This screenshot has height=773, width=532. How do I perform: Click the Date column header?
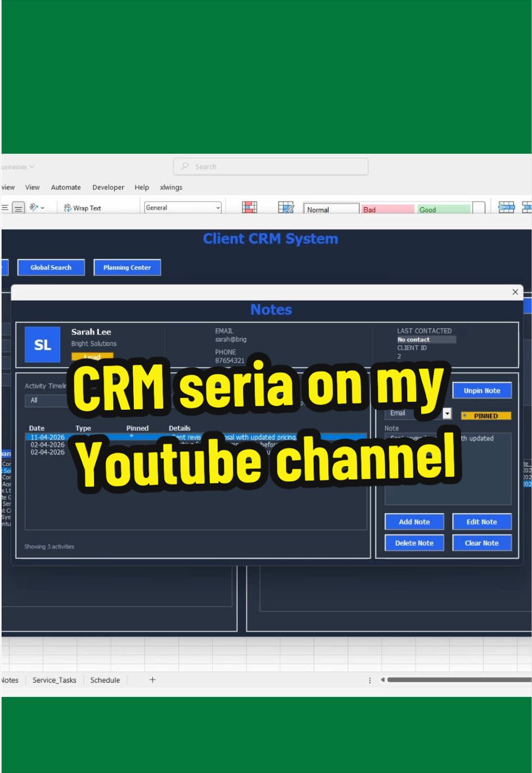37,428
